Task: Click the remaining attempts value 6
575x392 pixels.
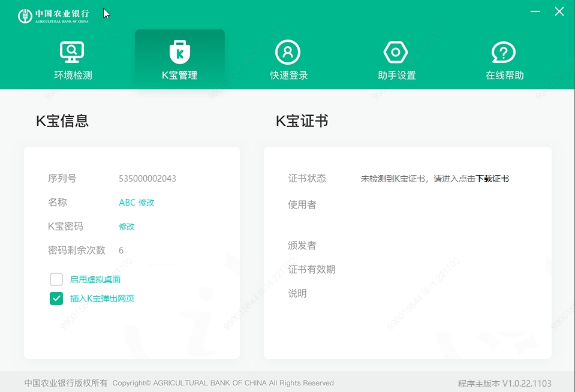Action: pyautogui.click(x=121, y=251)
